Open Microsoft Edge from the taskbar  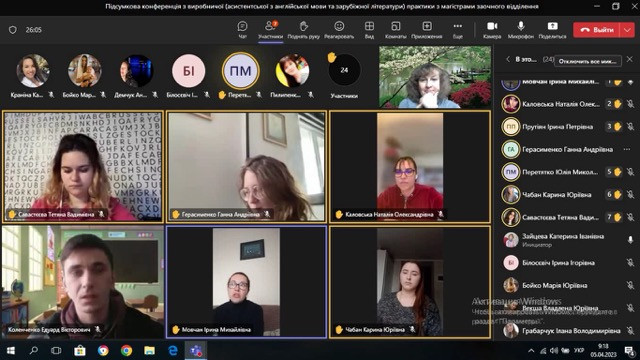coord(173,351)
